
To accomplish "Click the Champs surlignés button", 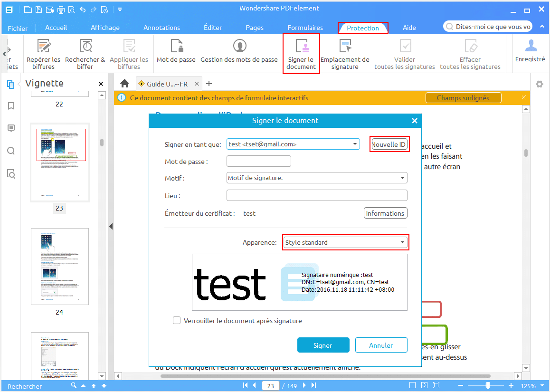I will point(464,98).
